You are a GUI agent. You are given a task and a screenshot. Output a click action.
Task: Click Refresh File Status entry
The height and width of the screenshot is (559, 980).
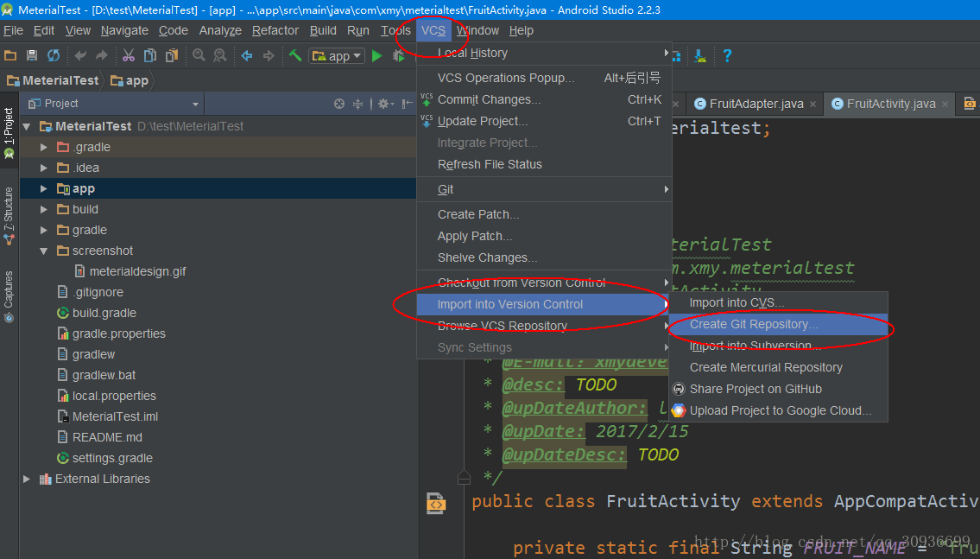tap(544, 164)
